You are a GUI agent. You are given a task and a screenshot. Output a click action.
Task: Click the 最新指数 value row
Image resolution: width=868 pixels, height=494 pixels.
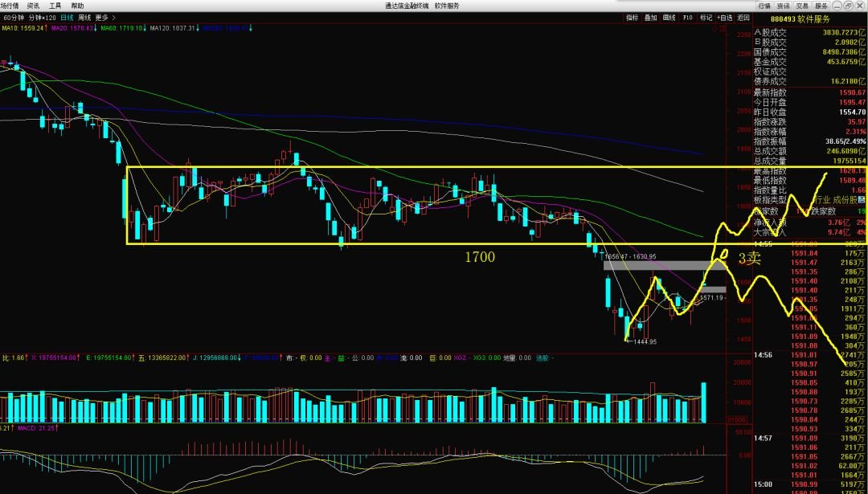click(x=810, y=93)
